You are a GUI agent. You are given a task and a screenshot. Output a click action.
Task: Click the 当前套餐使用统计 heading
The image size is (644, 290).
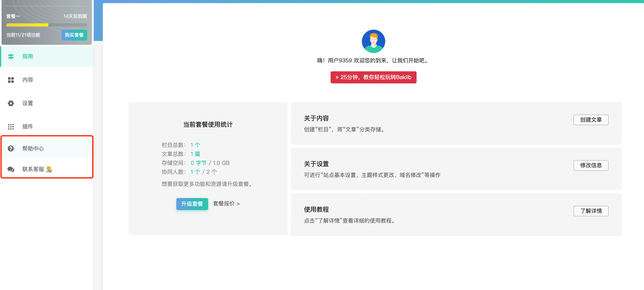208,125
